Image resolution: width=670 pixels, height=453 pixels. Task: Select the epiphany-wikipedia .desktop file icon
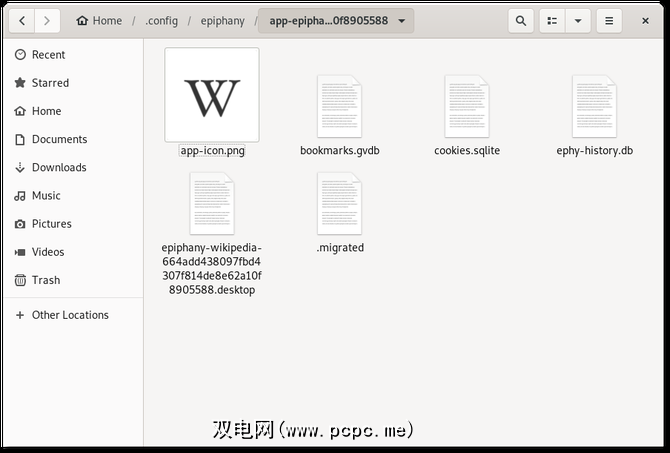coord(212,203)
